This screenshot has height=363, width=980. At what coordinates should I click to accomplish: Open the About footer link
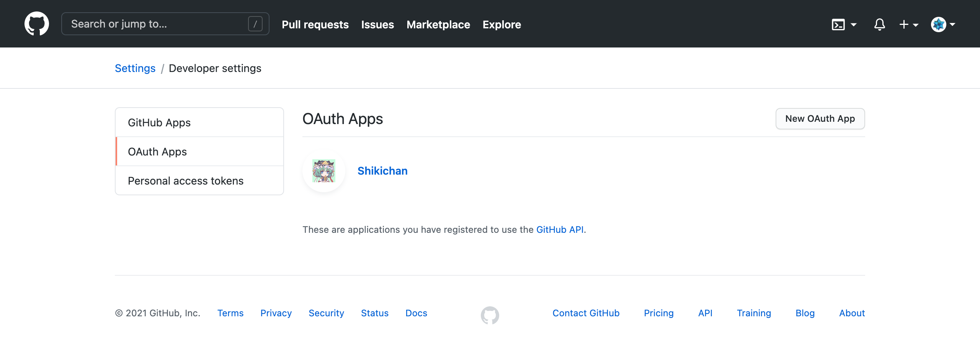click(x=852, y=313)
